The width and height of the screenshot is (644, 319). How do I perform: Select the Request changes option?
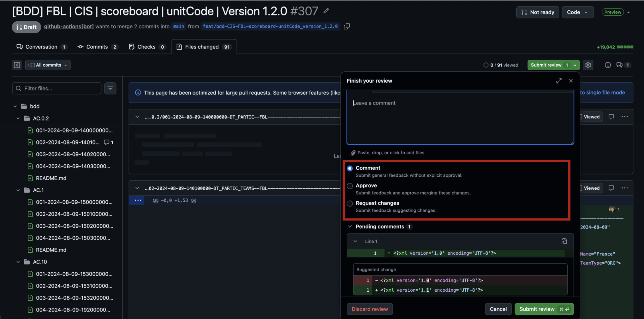click(x=350, y=203)
